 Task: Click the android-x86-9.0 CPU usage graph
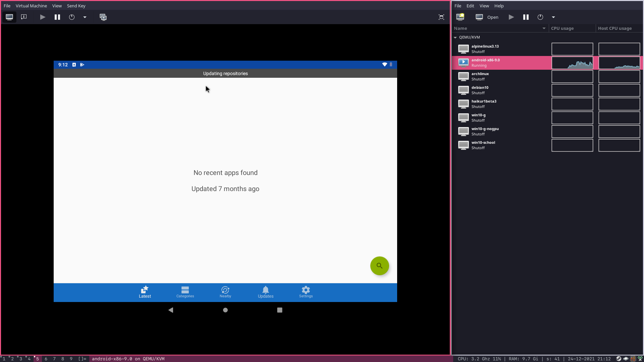(x=572, y=63)
